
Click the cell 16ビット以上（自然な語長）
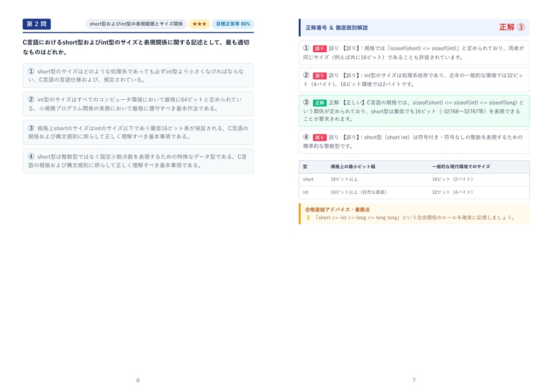[358, 192]
